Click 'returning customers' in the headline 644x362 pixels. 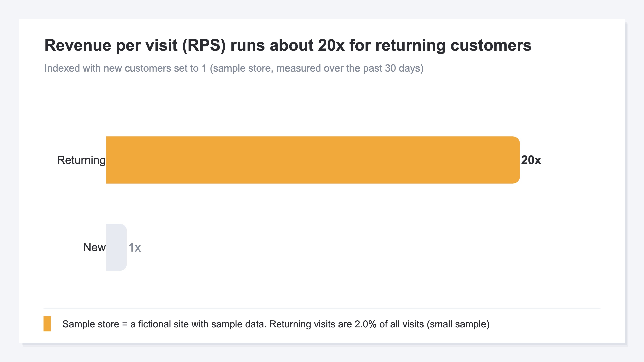tap(453, 45)
